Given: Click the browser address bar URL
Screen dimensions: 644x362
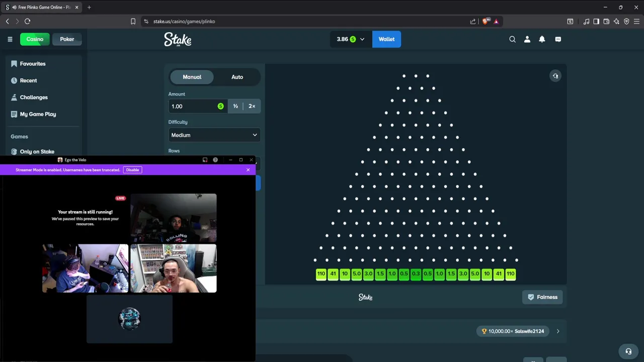Looking at the screenshot, I should [184, 22].
